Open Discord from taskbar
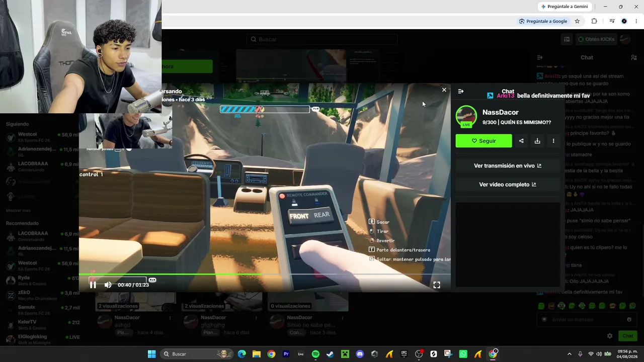The width and height of the screenshot is (644, 362). point(360,354)
